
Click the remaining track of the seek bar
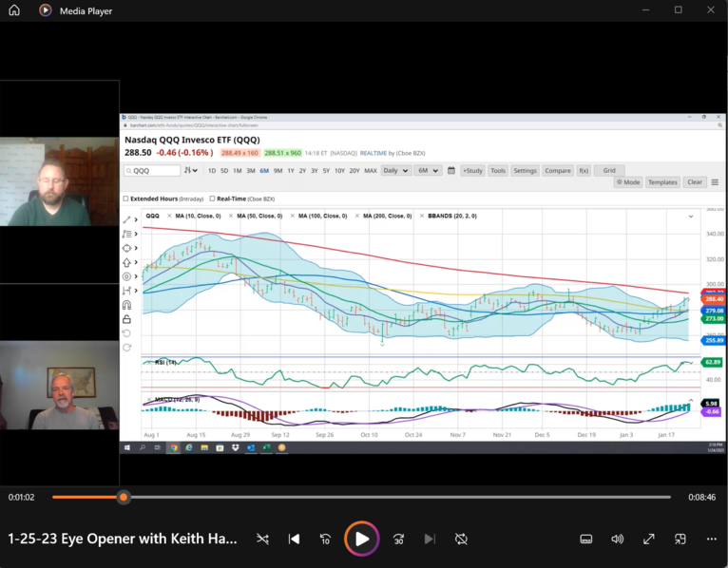pyautogui.click(x=400, y=497)
